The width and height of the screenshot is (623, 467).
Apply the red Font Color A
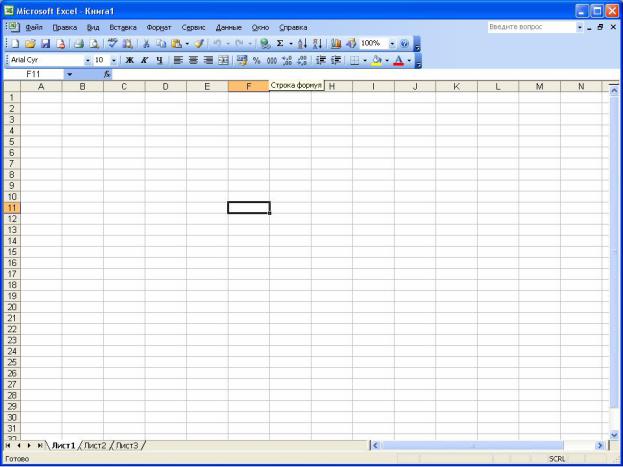[399, 60]
